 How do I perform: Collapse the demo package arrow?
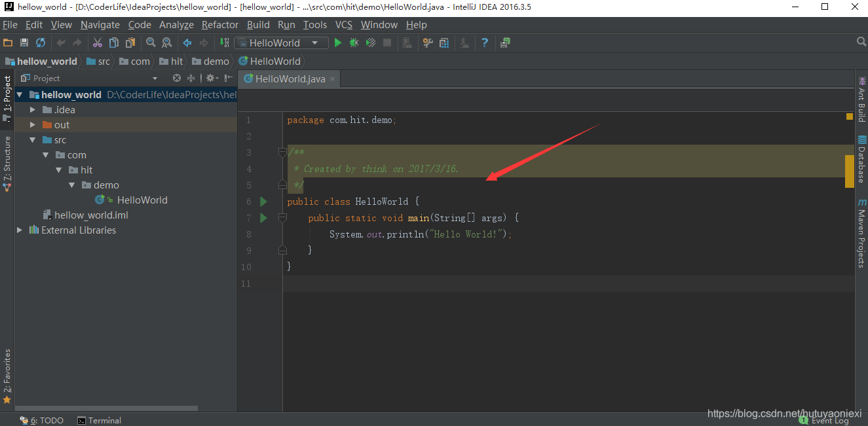click(72, 185)
